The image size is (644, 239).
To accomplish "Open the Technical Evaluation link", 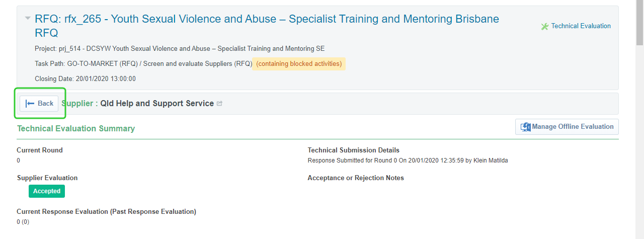I will click(x=581, y=26).
